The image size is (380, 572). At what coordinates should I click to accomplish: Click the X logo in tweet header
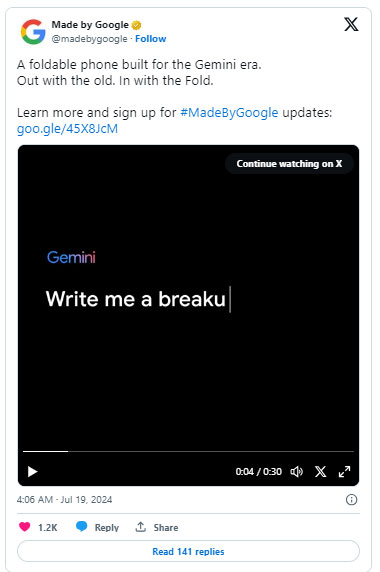(351, 25)
